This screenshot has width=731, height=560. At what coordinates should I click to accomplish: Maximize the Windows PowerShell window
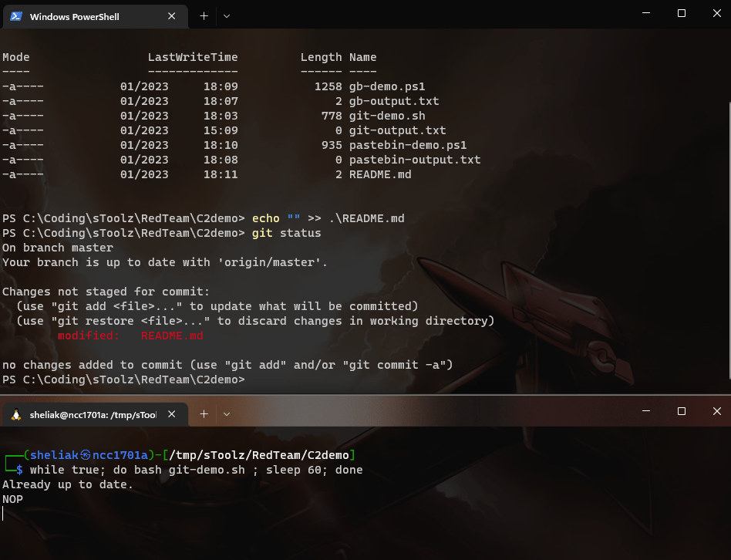(x=682, y=13)
